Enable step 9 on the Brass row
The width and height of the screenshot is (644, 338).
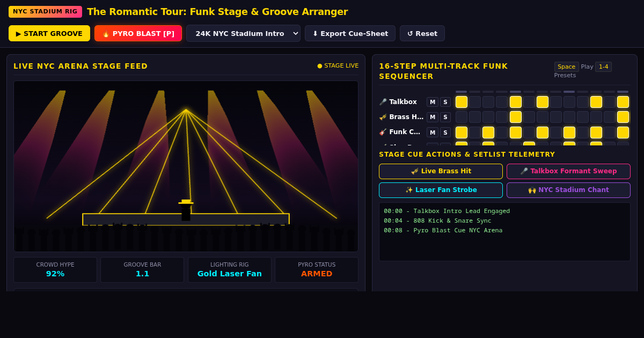pos(569,117)
